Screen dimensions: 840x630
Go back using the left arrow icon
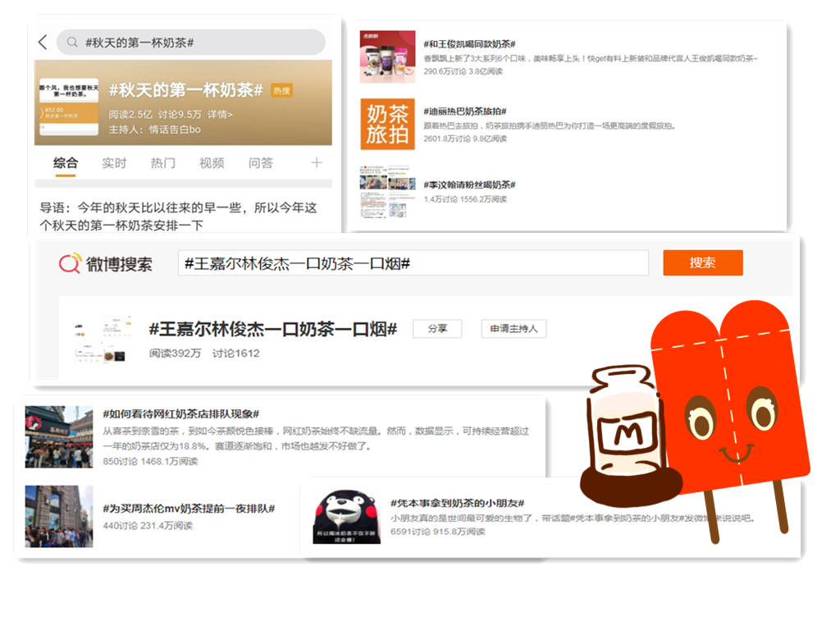tap(43, 43)
